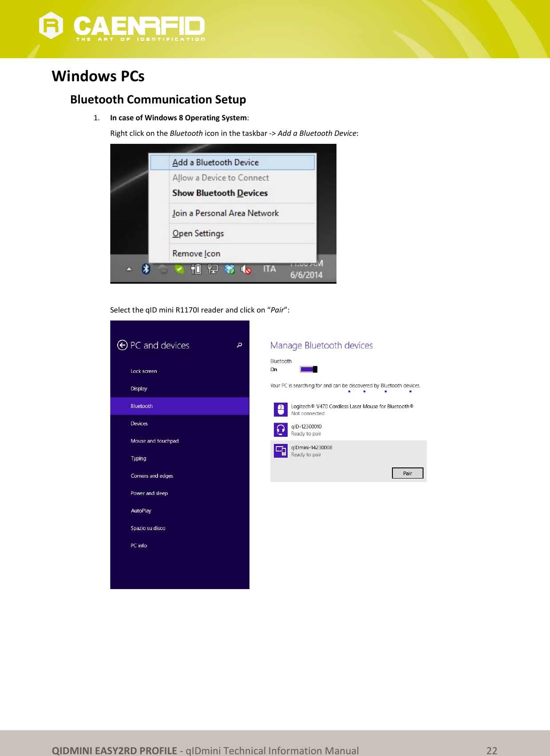Screen dimensions: 550x756
Task: Click the Manage Bluetooth devices heading
Action: [321, 345]
